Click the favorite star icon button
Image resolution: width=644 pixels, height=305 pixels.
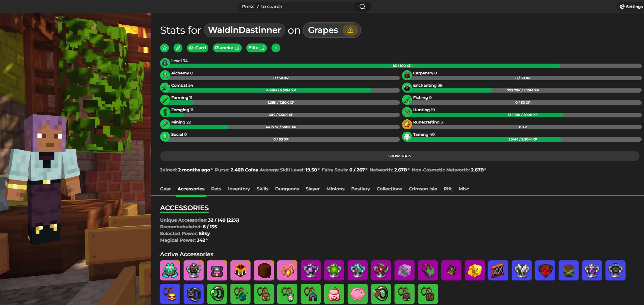tap(165, 48)
